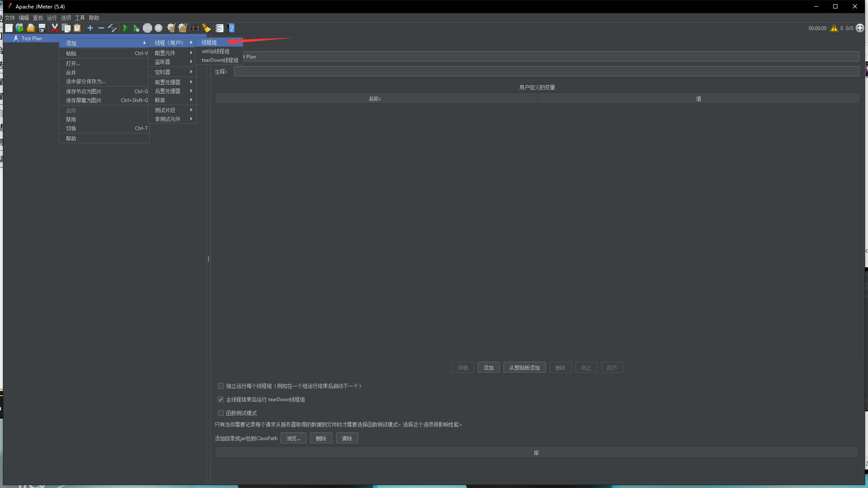Uncheck the 主线程结束后运行 tearDown线程组 option

coord(221,399)
